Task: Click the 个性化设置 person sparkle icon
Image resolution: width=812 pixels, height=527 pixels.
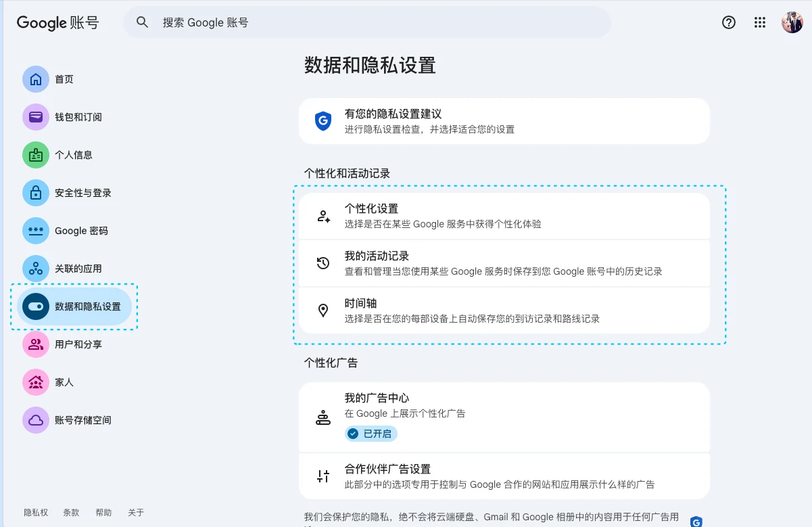Action: tap(323, 216)
